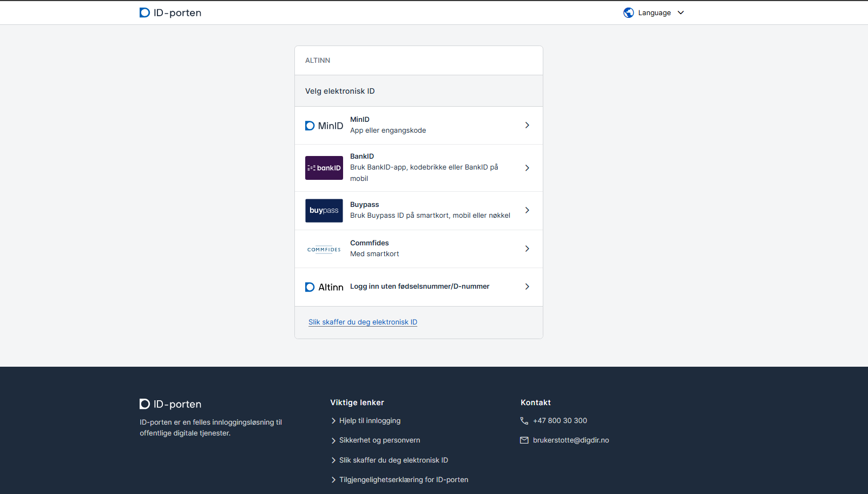Click the envelope icon next to the email
The width and height of the screenshot is (868, 494).
524,440
